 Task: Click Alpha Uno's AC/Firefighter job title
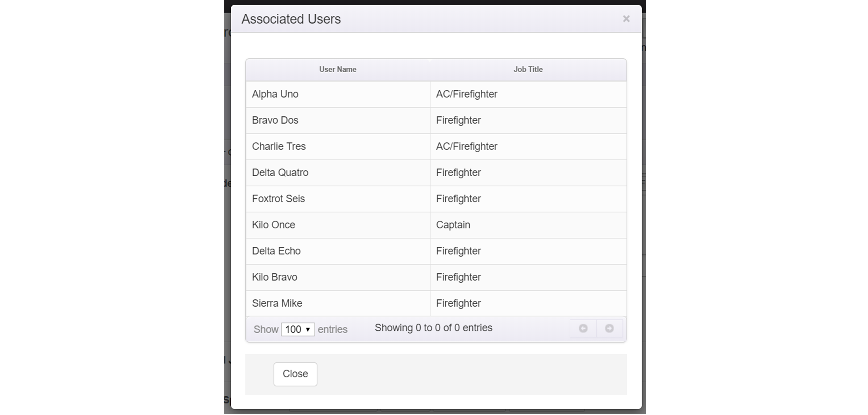(x=466, y=94)
